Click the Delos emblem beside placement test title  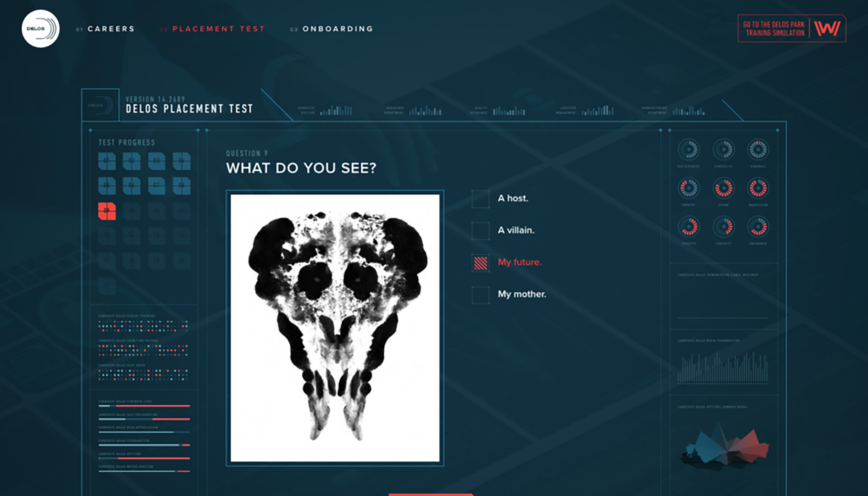(x=100, y=105)
